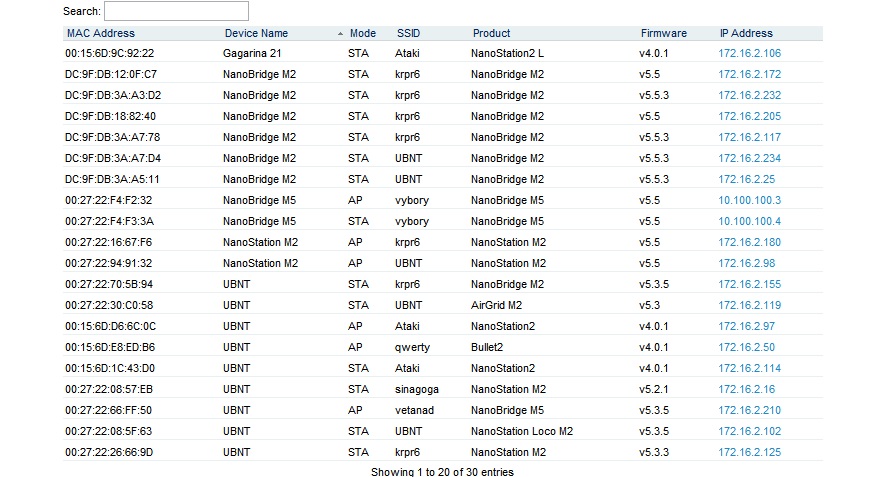
Task: Select MAC address 00:27:22:08:57:EB
Action: pyautogui.click(x=109, y=389)
